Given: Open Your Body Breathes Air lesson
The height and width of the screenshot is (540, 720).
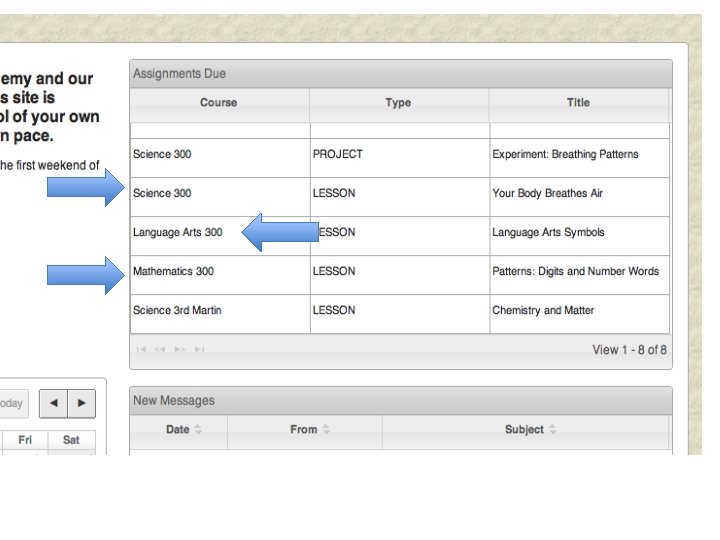Looking at the screenshot, I should tap(547, 194).
